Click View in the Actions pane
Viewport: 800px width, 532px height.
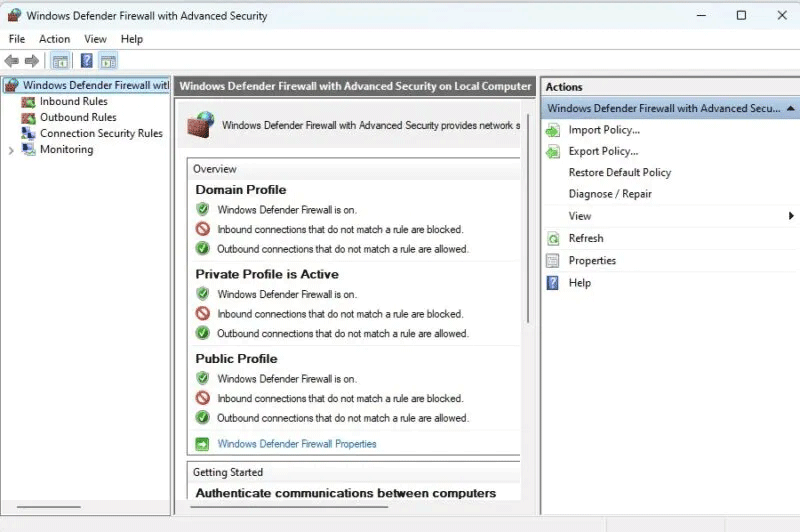coord(580,216)
